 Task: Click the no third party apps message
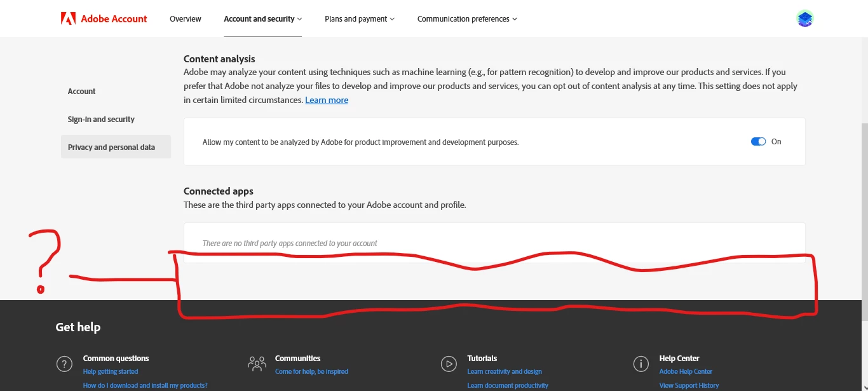click(x=290, y=244)
